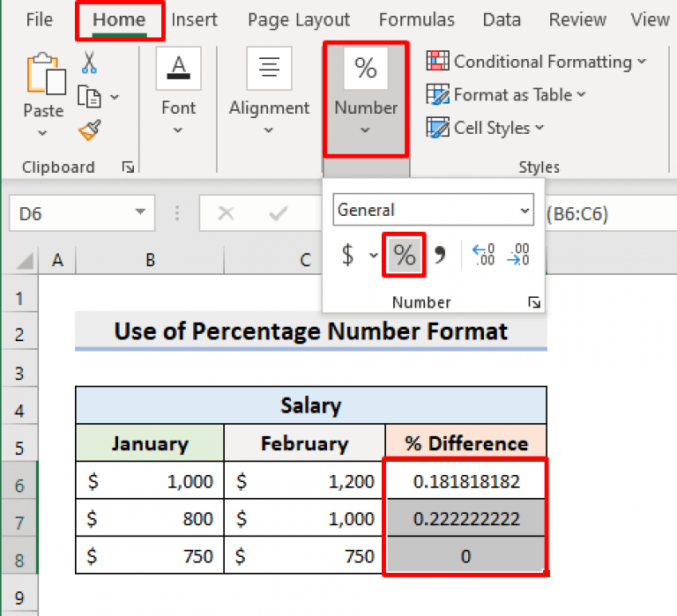
Task: Open Clipboard pane dialog launcher
Action: pos(128,167)
